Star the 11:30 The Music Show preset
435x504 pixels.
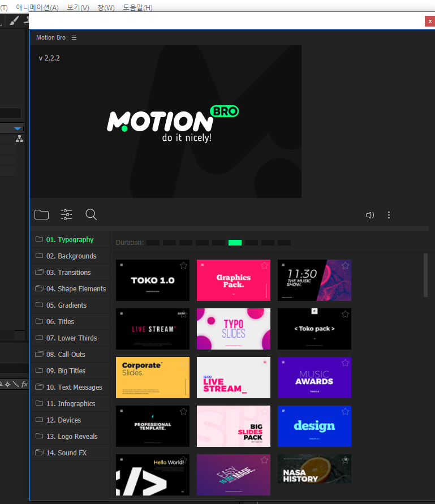pos(345,265)
